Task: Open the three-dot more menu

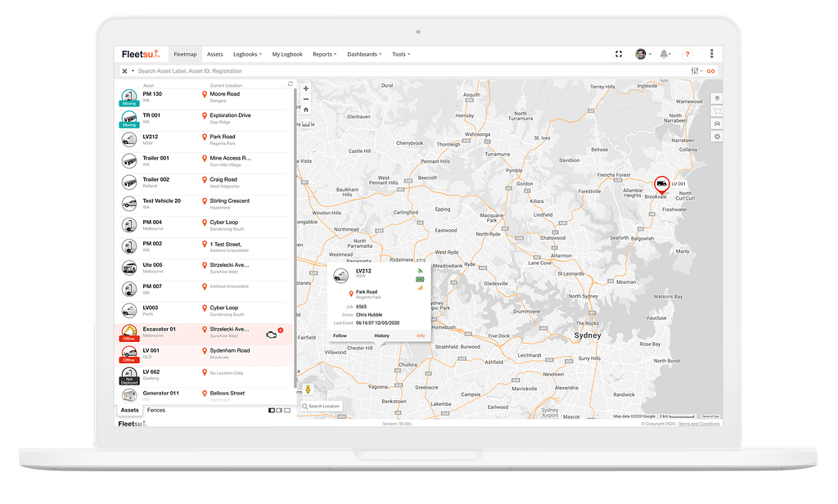Action: point(711,53)
